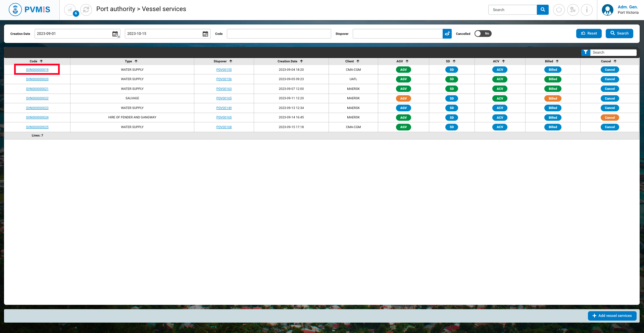The image size is (644, 333).
Task: Open the documents icon with badge 6
Action: (70, 10)
